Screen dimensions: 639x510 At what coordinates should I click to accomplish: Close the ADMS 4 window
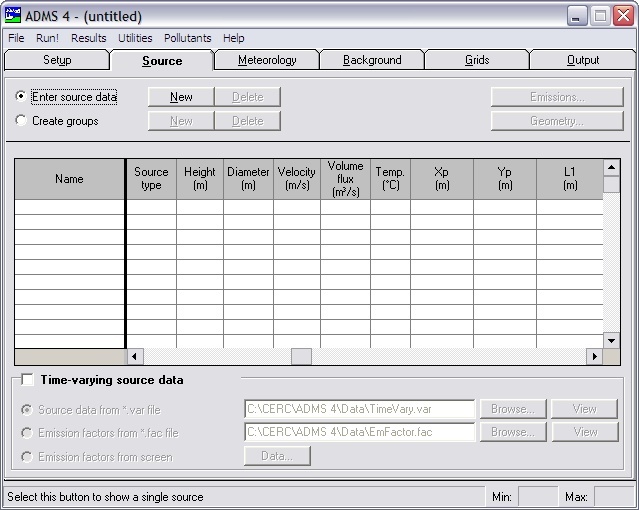(624, 16)
